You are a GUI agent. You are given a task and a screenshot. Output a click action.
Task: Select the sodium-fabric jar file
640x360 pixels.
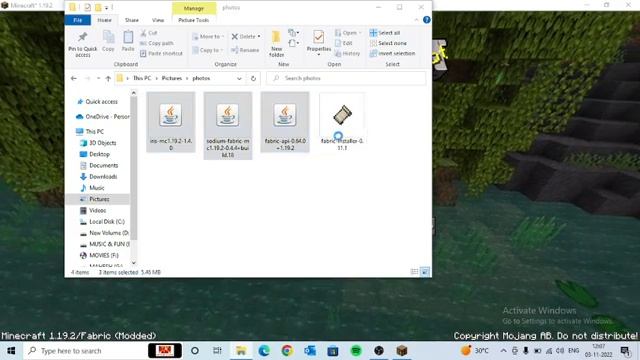(228, 126)
